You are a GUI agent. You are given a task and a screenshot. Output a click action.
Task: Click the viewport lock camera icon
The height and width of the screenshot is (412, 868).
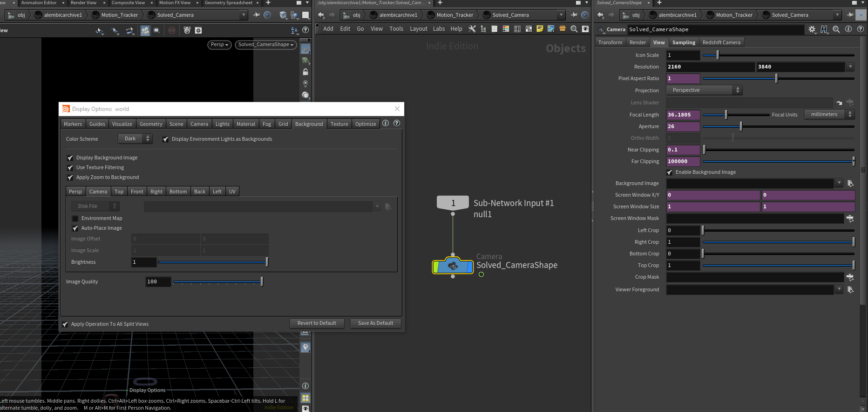[305, 72]
